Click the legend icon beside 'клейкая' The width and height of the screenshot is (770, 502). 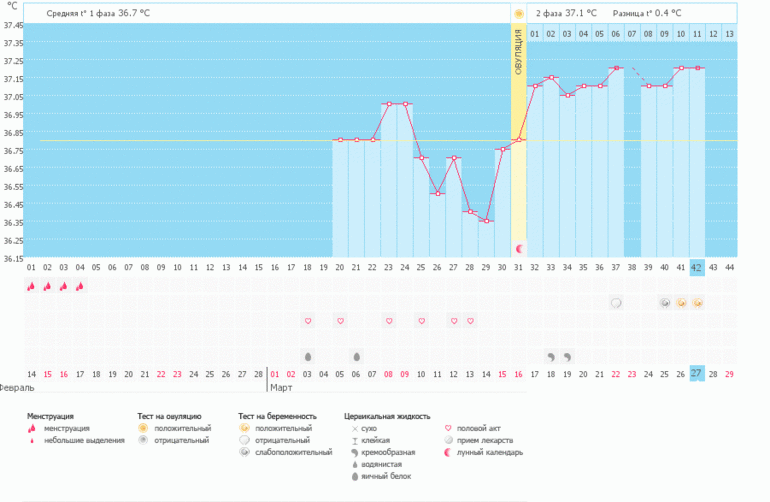355,441
